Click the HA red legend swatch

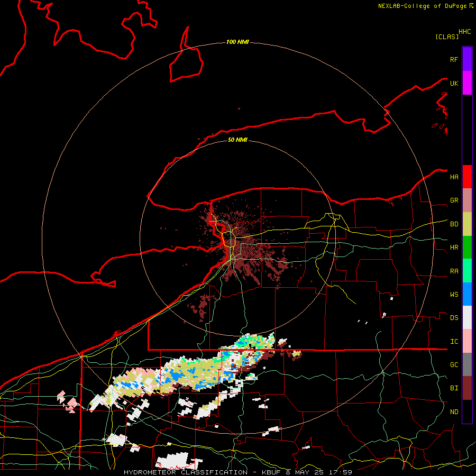tap(467, 177)
